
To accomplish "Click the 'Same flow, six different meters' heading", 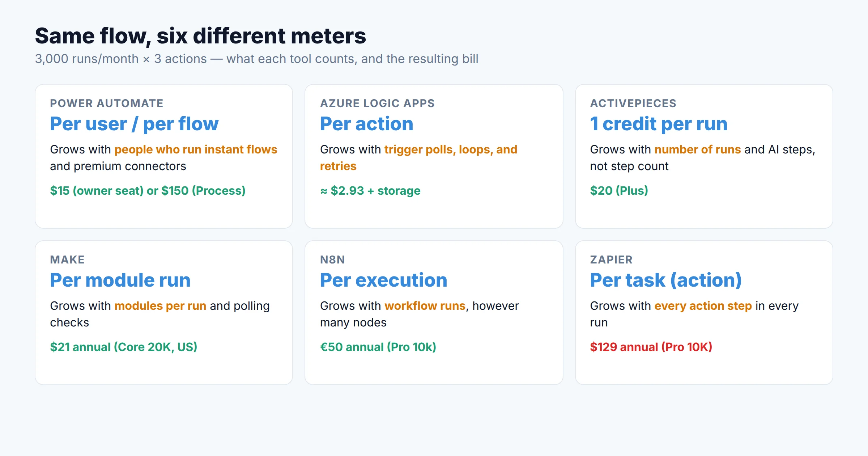I will pyautogui.click(x=200, y=36).
